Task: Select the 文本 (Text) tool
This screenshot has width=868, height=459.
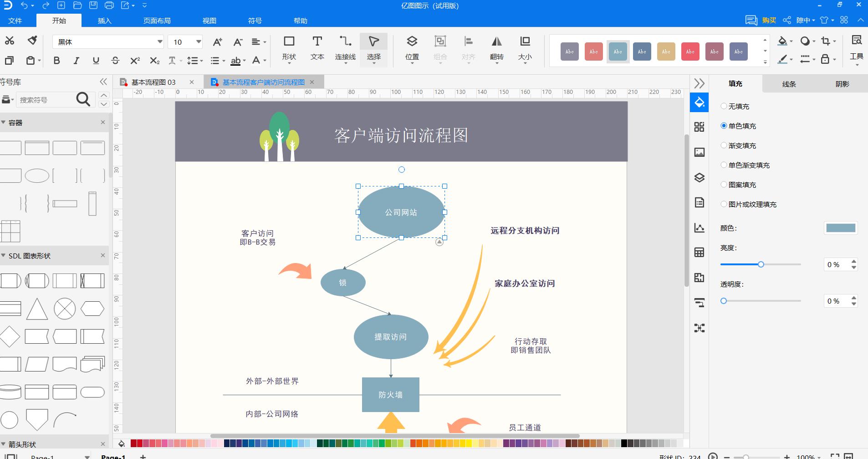Action: [317, 48]
